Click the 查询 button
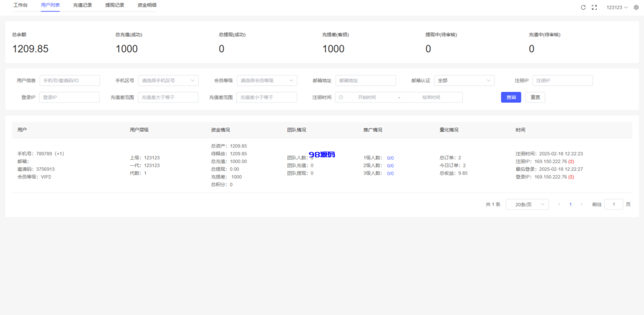 pyautogui.click(x=511, y=97)
